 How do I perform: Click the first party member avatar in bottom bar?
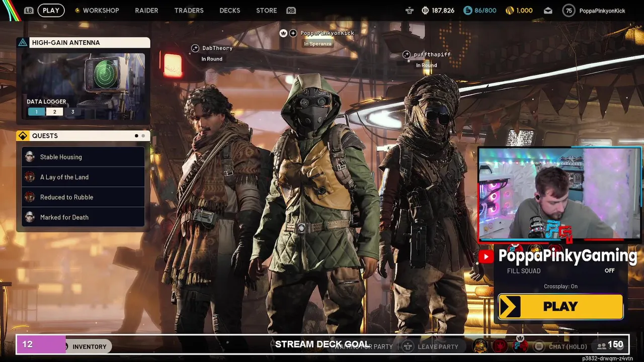click(480, 346)
